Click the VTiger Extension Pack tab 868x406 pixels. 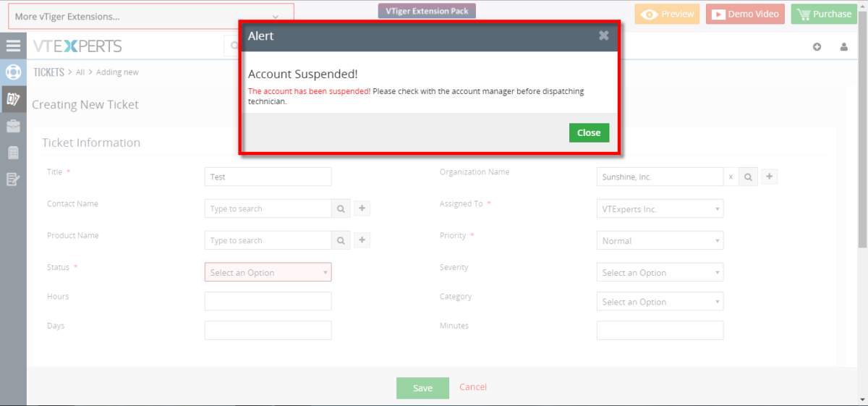coord(427,11)
